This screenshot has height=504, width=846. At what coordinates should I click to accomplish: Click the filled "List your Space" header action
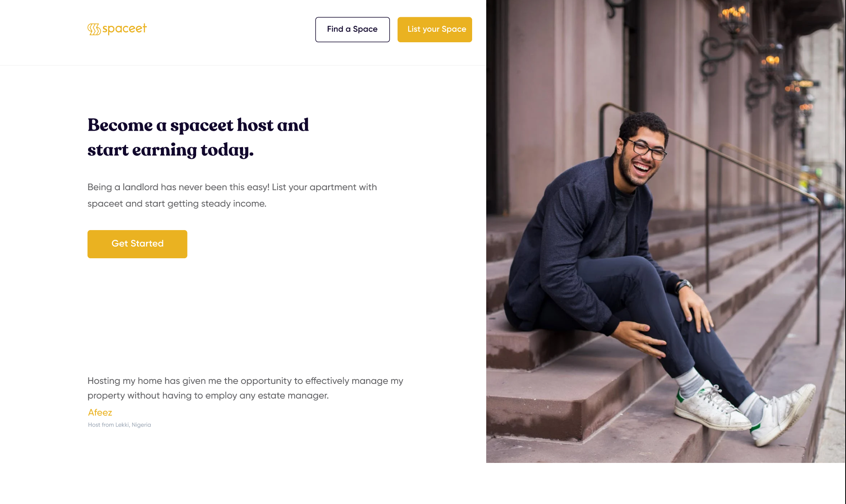click(435, 29)
